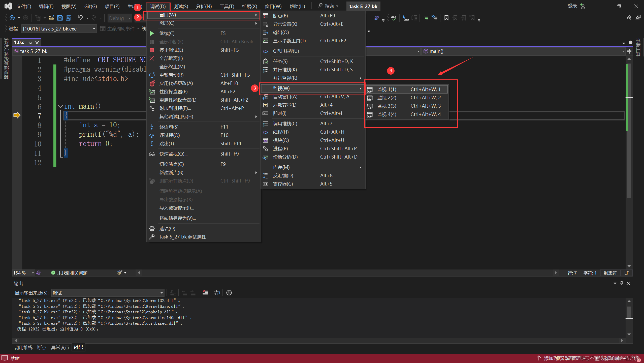Click 反汇编(D) icon
Viewport: 644px width, 363px height.
pyautogui.click(x=266, y=175)
